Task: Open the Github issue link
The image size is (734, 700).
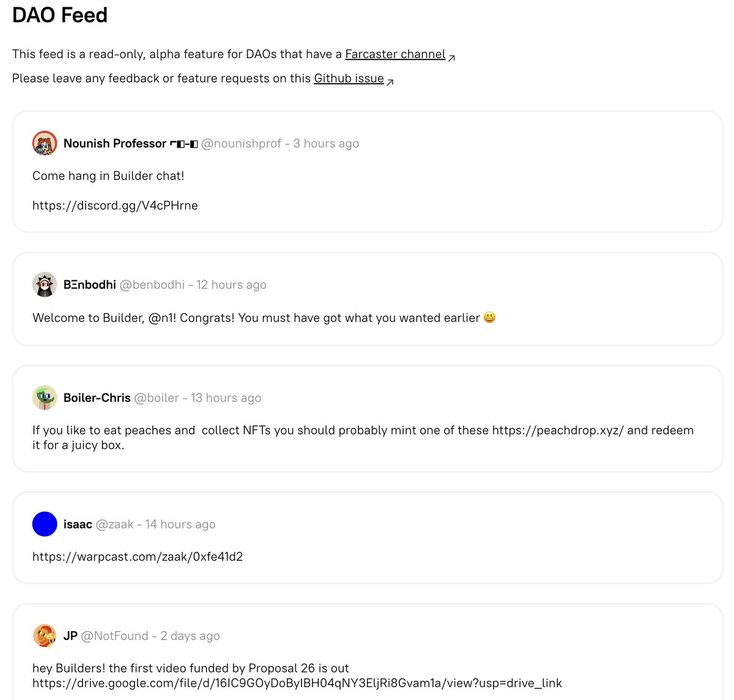Action: (349, 79)
